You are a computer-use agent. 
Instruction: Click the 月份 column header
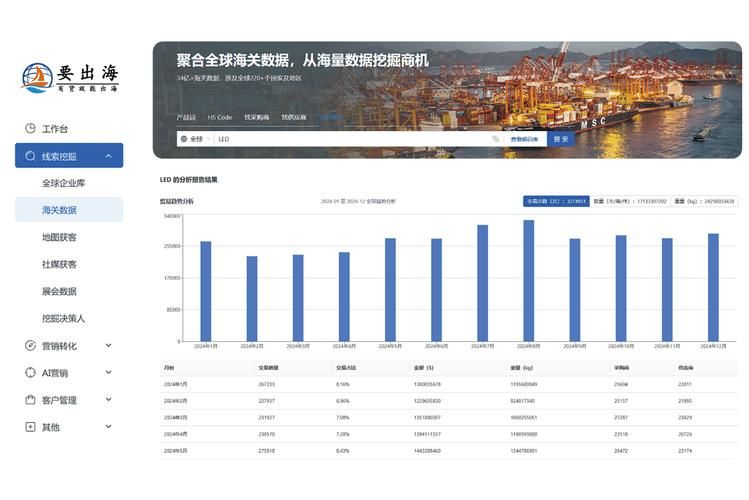click(x=169, y=368)
